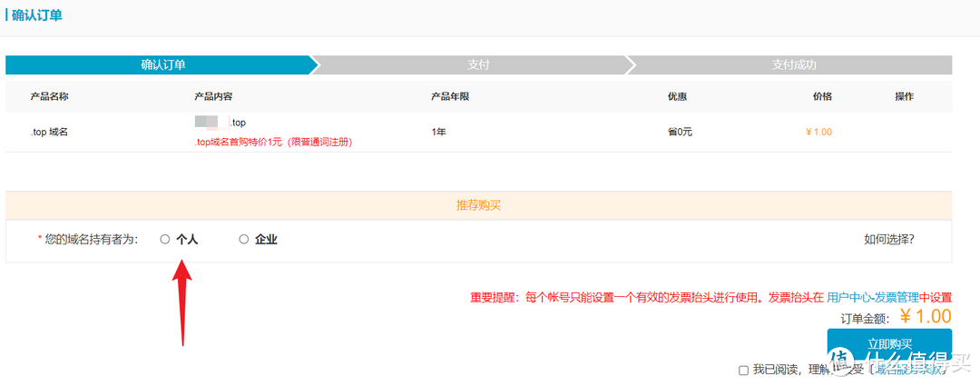Viewport: 980px width, 386px height.
Task: Tick the 我已阅读 agreement checkbox
Action: click(x=744, y=370)
